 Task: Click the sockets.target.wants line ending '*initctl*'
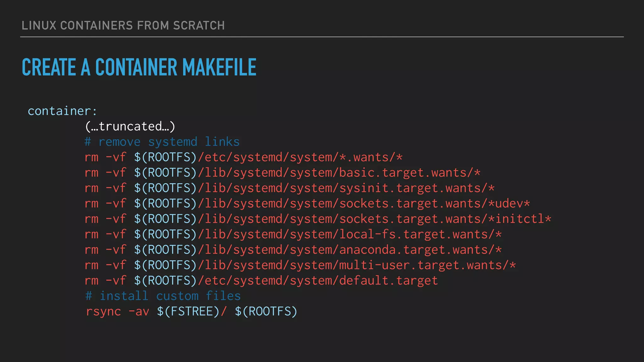(318, 219)
